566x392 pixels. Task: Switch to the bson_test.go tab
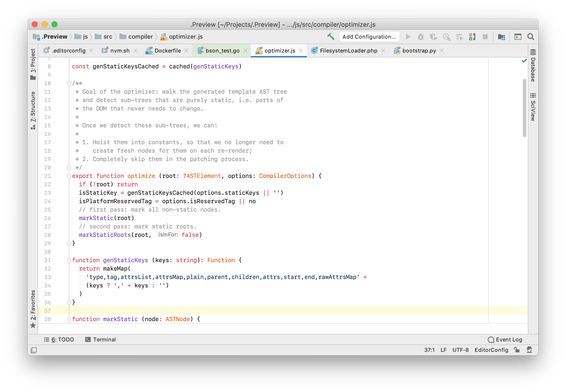[x=222, y=51]
